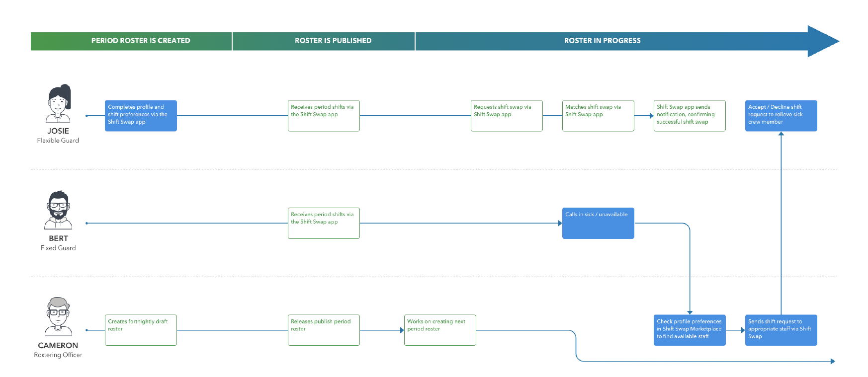Select 'Accept / Decline shift request' box
Image resolution: width=868 pixels, height=377 pixels.
click(781, 116)
